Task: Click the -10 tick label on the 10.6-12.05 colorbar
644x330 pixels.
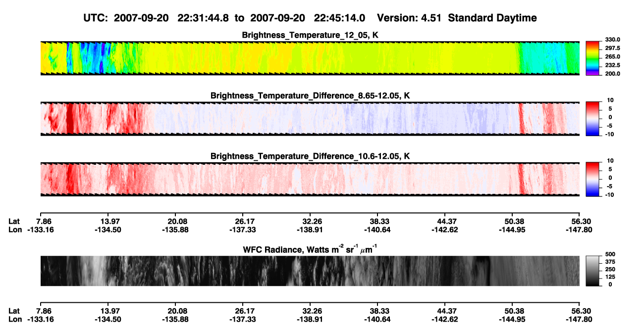Action: tap(610, 194)
